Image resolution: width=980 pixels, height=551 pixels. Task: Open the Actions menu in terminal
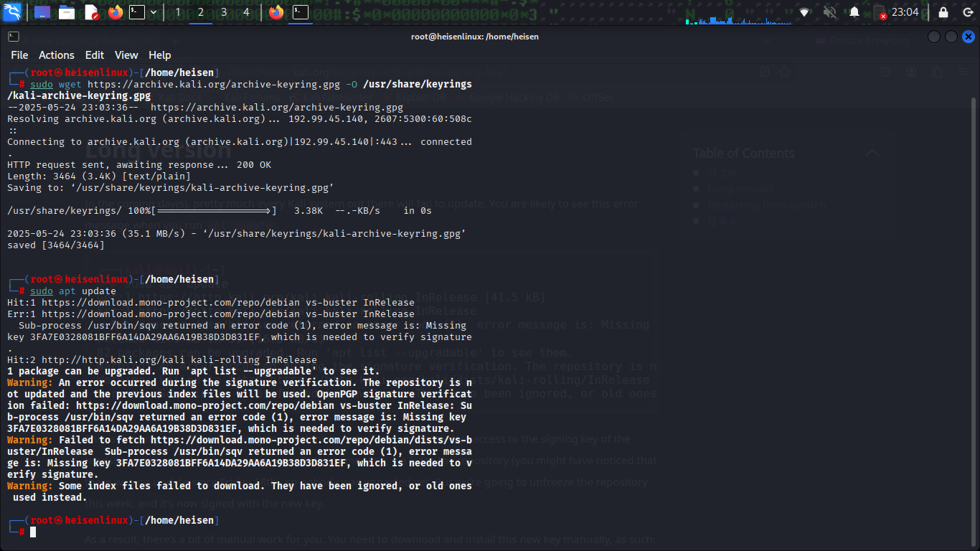pos(57,55)
